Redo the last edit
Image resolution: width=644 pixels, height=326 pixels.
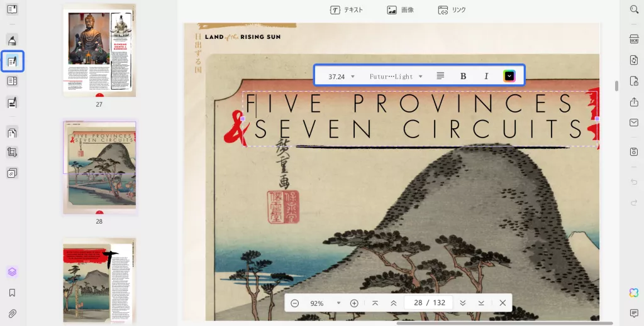(634, 202)
